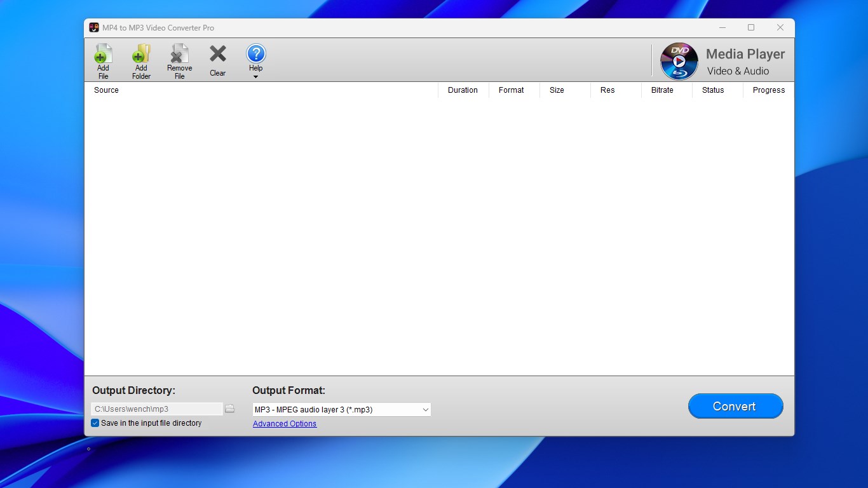Viewport: 868px width, 488px height.
Task: Click the Media Player DVD logo
Action: pyautogui.click(x=679, y=61)
